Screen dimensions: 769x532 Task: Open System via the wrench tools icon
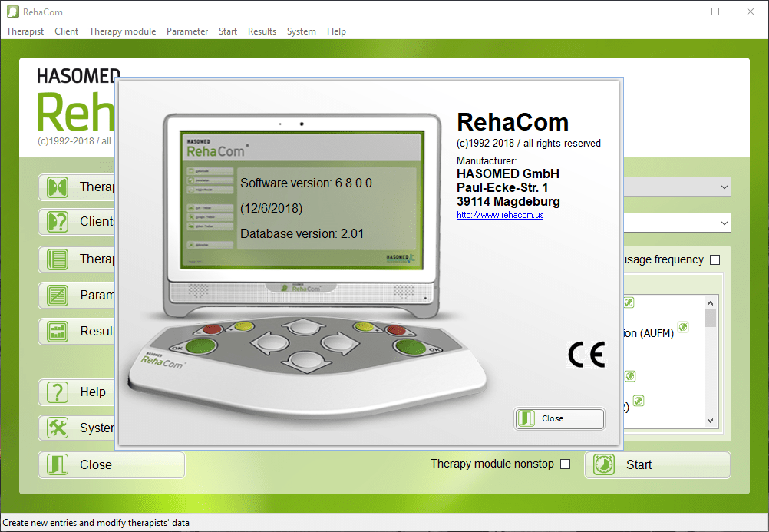[x=58, y=428]
